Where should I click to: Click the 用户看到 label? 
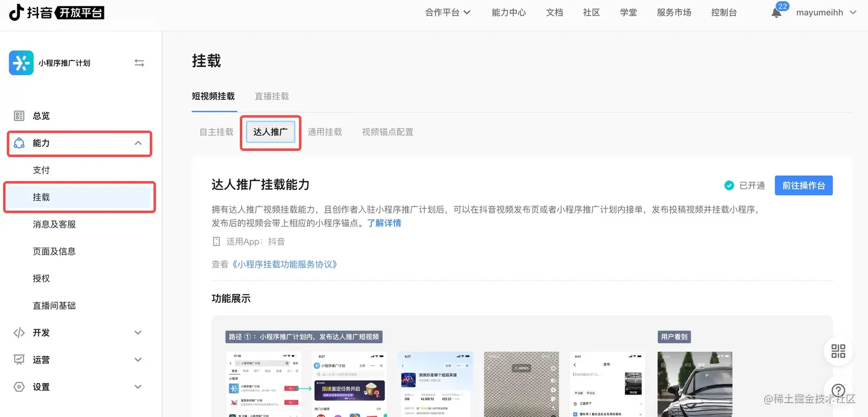tap(675, 337)
